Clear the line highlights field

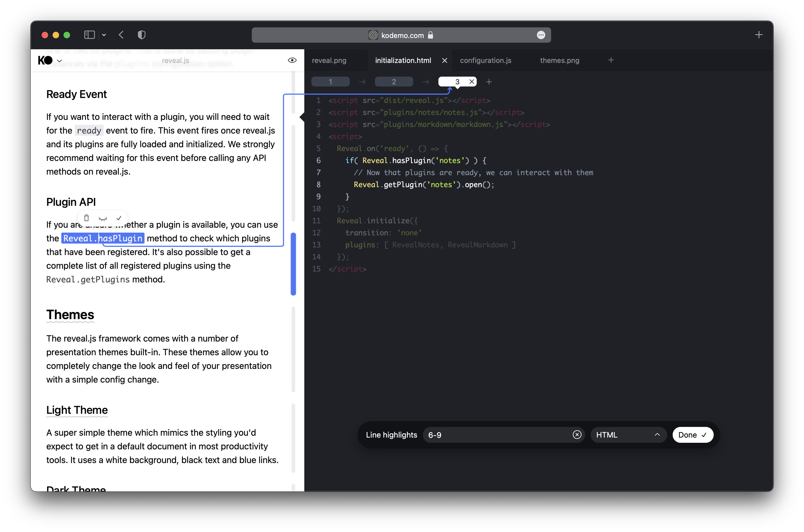click(577, 435)
